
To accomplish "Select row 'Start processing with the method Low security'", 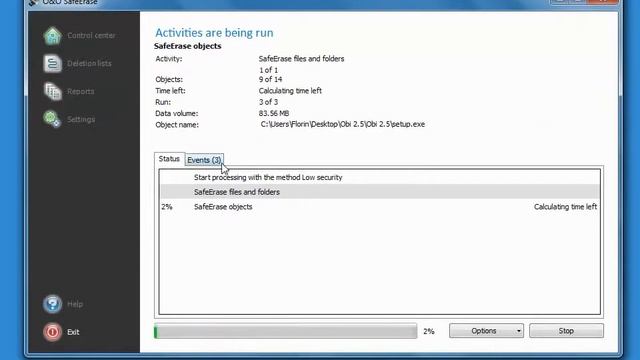I will coord(380,177).
